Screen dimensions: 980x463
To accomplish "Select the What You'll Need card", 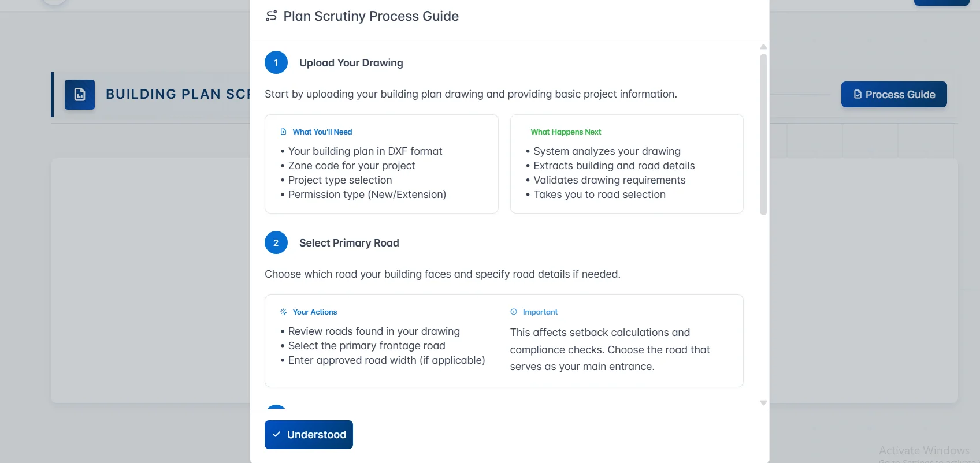I will pyautogui.click(x=381, y=164).
